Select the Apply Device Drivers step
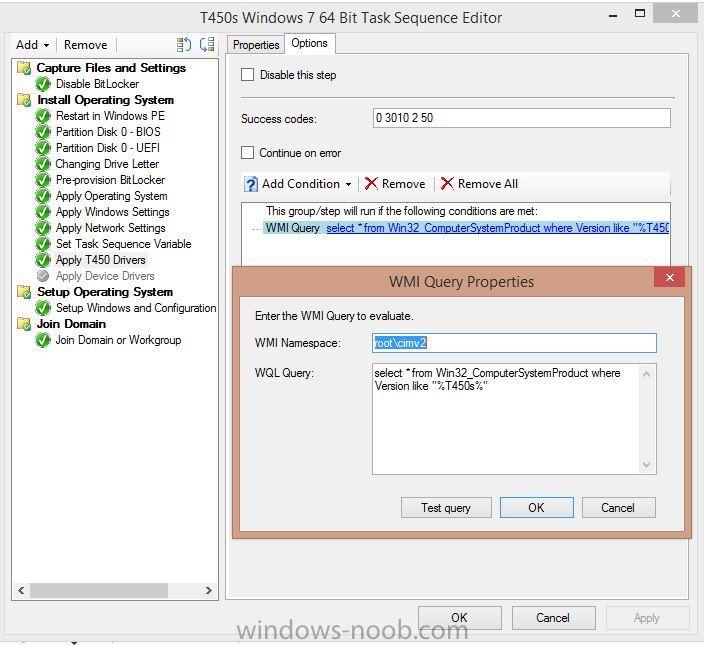Image resolution: width=704 pixels, height=645 pixels. pyautogui.click(x=105, y=276)
